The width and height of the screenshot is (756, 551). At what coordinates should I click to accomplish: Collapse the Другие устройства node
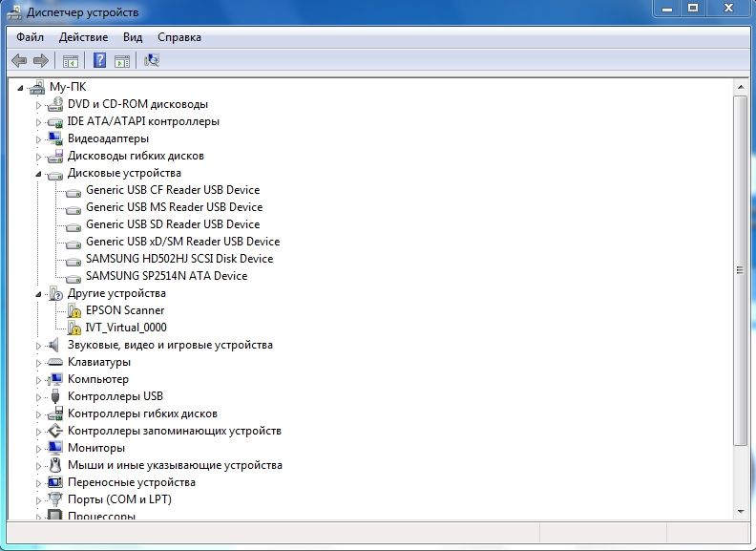point(38,294)
